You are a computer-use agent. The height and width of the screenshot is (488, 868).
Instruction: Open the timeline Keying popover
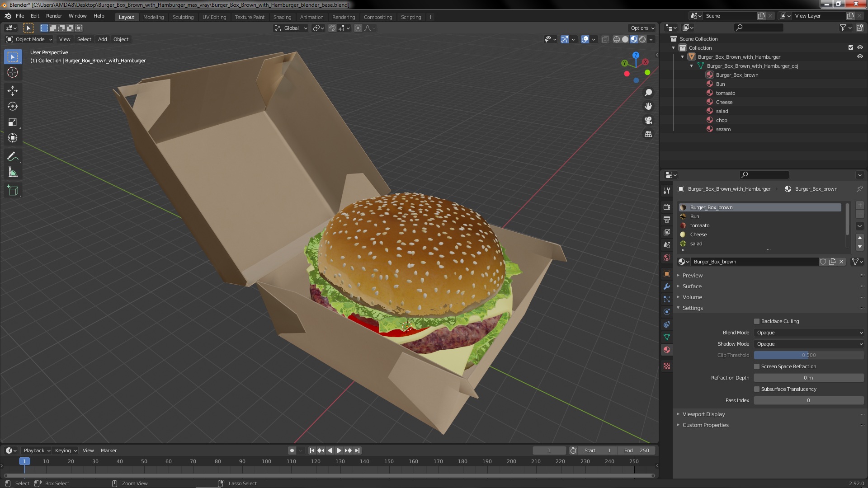(x=66, y=450)
